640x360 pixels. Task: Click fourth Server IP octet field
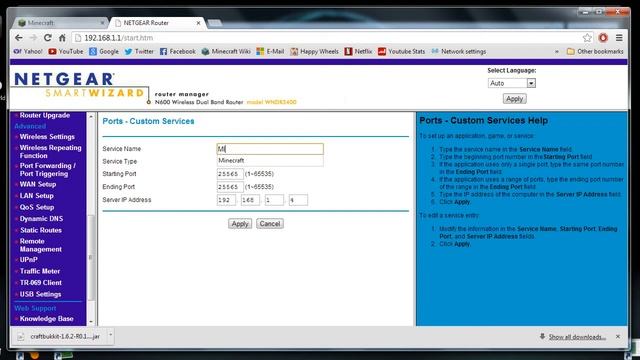[x=298, y=200]
